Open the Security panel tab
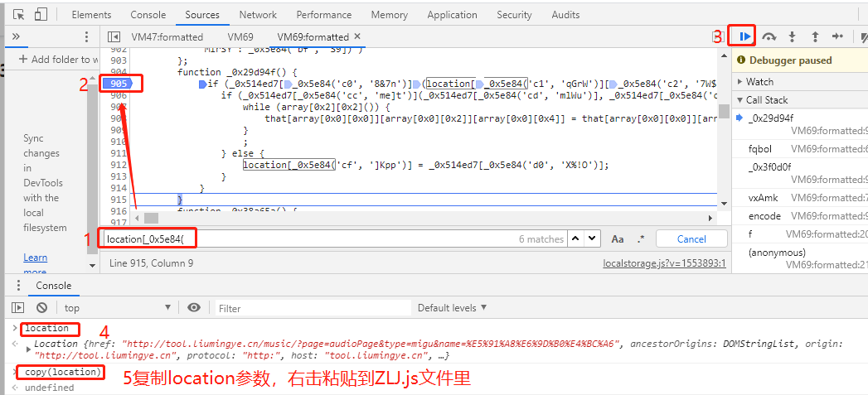 (x=514, y=15)
